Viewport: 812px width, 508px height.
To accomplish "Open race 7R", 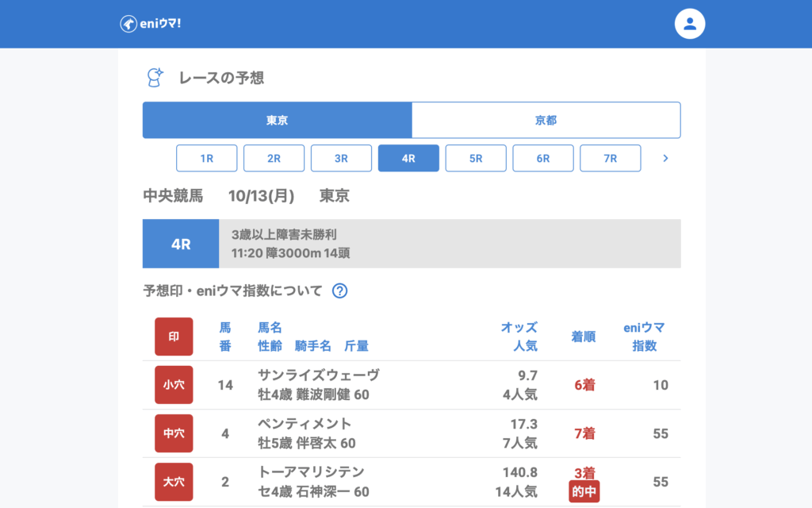I will (x=611, y=158).
